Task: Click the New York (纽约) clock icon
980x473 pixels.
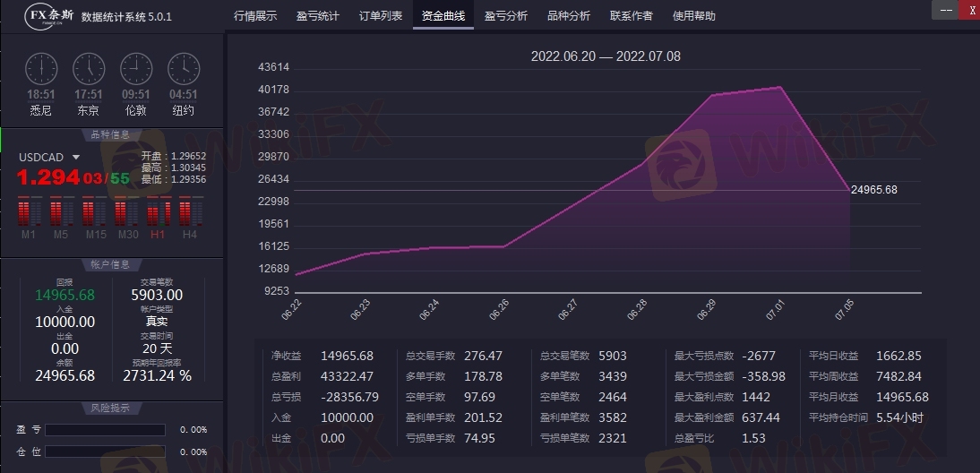Action: [183, 69]
